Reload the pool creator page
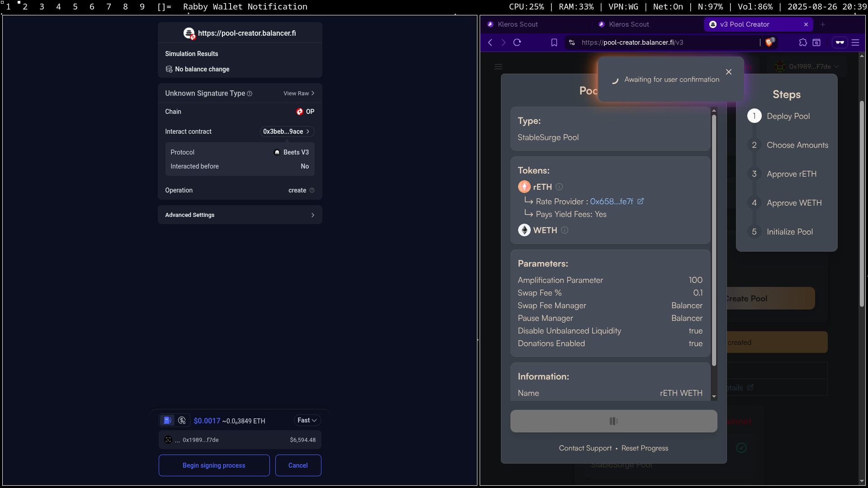 517,42
